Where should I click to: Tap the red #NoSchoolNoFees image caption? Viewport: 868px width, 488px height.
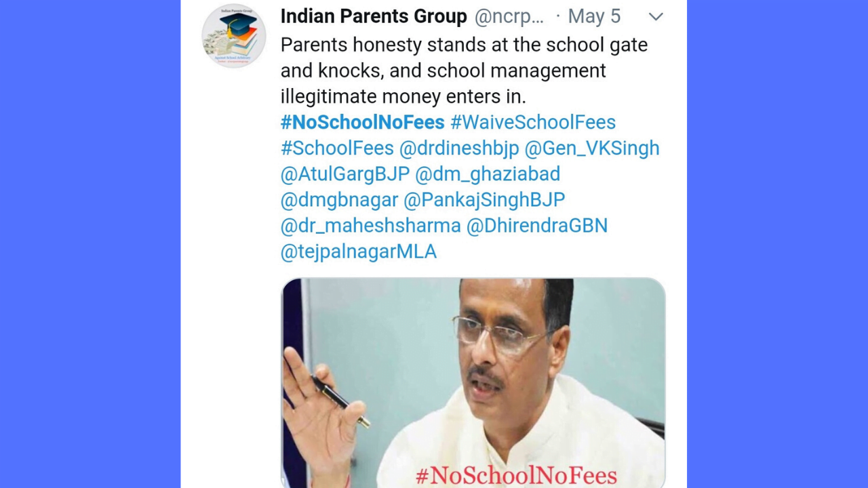tap(516, 475)
